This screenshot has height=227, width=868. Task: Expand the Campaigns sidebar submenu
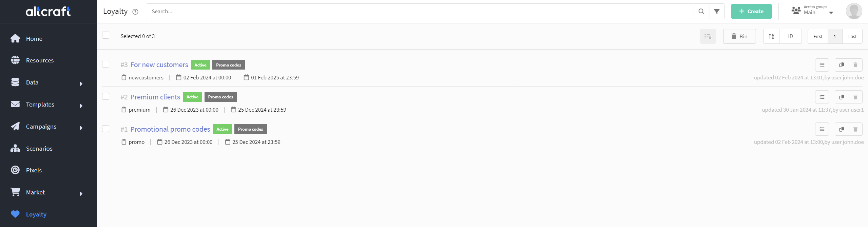coord(81,128)
